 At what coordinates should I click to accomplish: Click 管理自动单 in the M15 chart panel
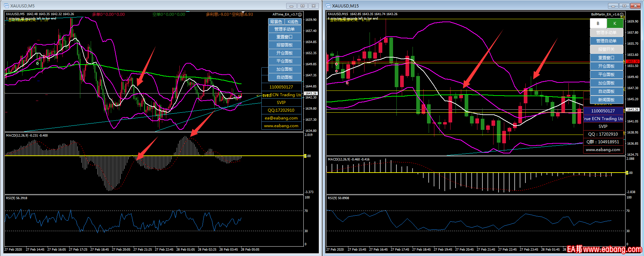[606, 41]
